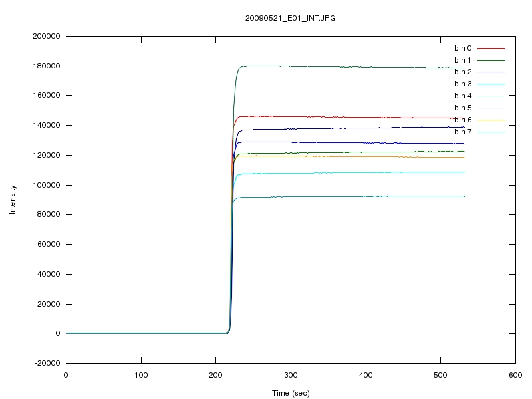Click the 'bin 6' legend label
The height and width of the screenshot is (399, 532).
click(x=463, y=120)
